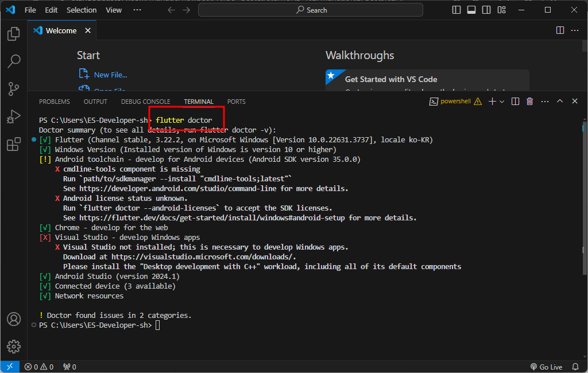Screen dimensions: 588x373
Task: Open errors and warnings count in status bar
Action: pos(39,367)
